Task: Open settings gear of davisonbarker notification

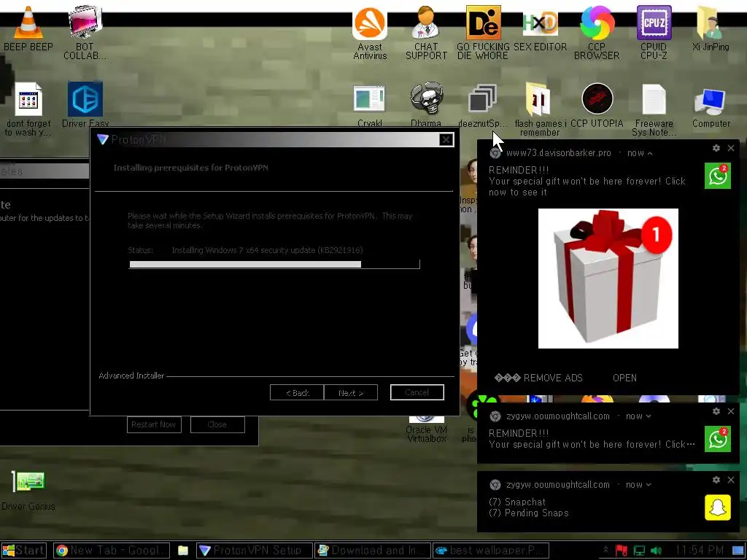Action: (716, 148)
